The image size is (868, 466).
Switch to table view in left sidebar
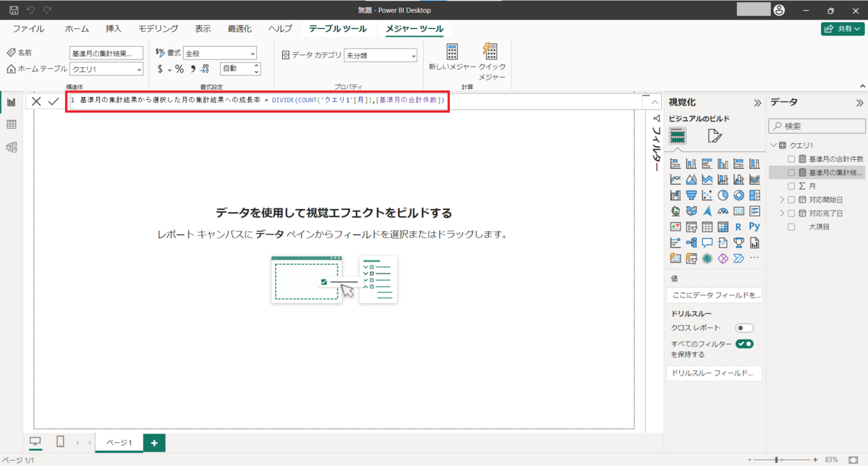point(12,124)
